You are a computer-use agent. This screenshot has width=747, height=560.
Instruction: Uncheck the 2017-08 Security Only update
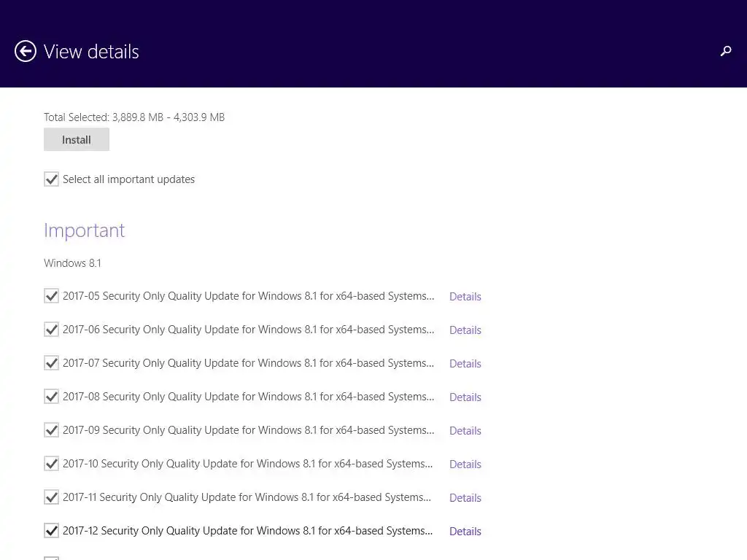click(x=51, y=397)
